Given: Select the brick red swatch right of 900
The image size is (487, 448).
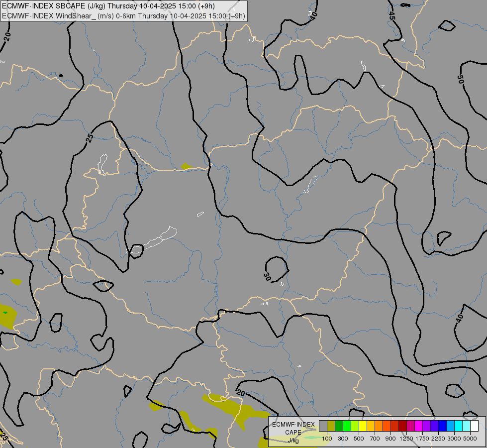Looking at the screenshot, I should click(395, 426).
